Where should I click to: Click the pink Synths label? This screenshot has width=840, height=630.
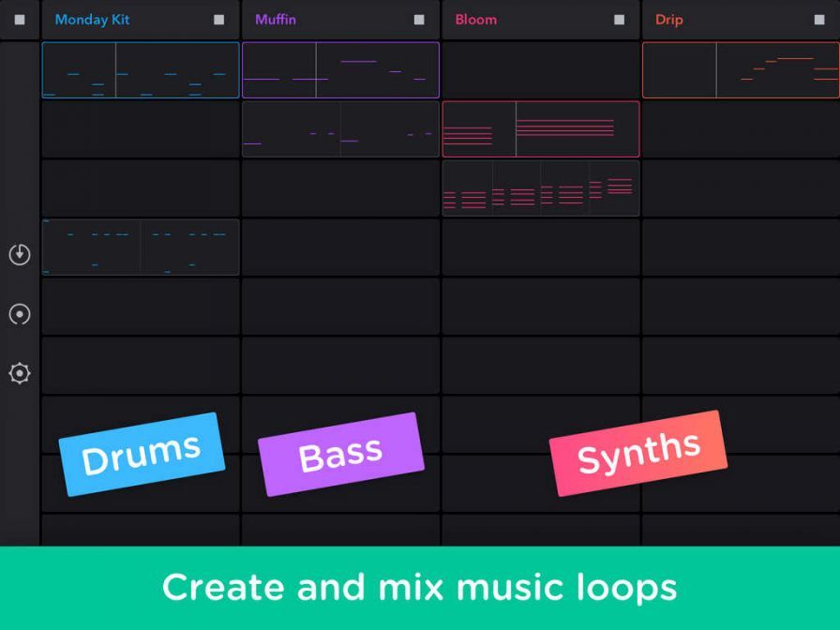pos(637,453)
